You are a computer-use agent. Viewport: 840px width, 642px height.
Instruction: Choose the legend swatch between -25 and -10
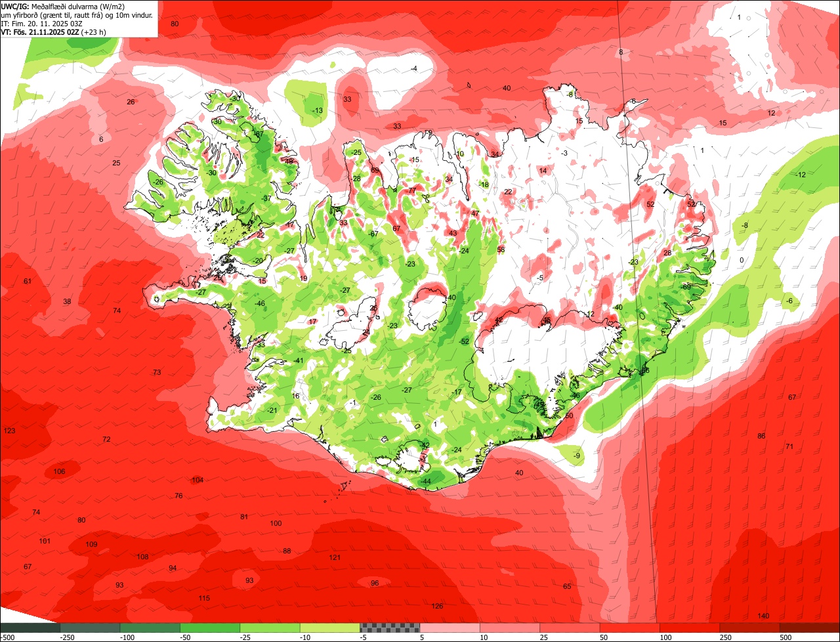pyautogui.click(x=270, y=628)
